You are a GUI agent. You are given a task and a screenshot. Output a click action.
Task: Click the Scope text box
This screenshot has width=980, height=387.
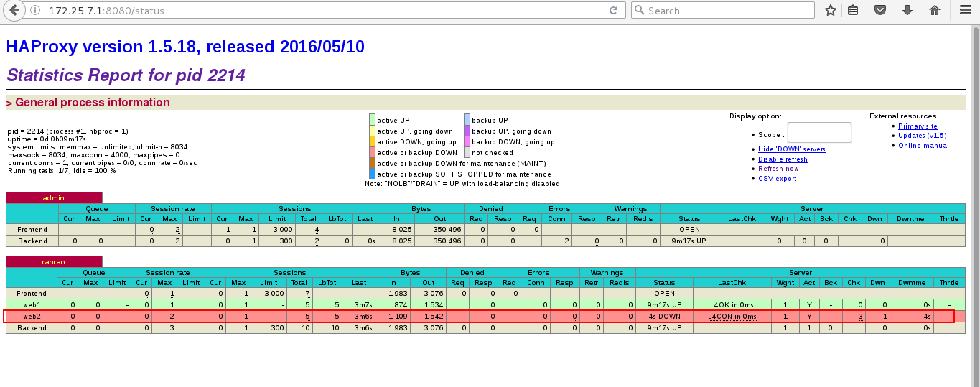(819, 133)
